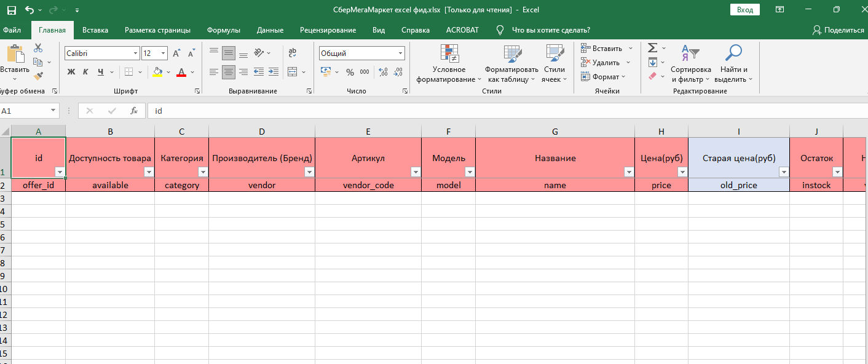The width and height of the screenshot is (868, 364).
Task: Click the AutoSum sigma icon
Action: point(653,48)
